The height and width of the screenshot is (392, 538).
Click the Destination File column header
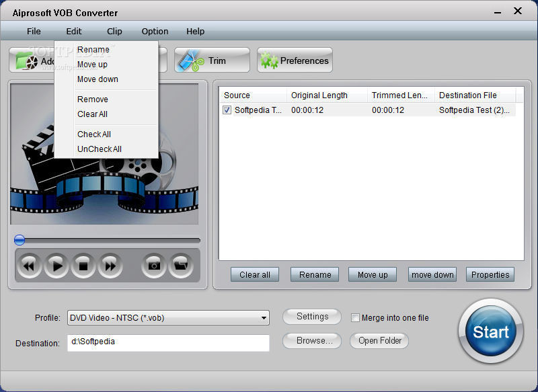pyautogui.click(x=475, y=95)
